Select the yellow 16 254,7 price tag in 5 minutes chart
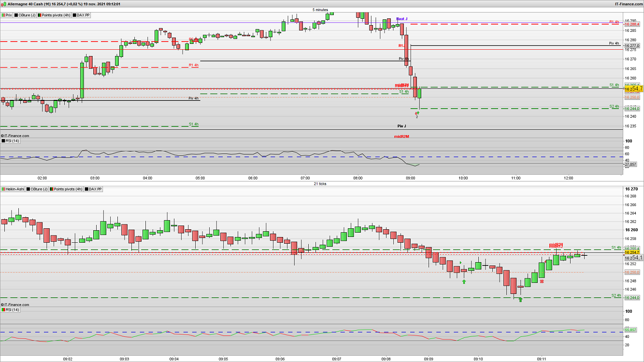The width and height of the screenshot is (644, 362). [633, 89]
